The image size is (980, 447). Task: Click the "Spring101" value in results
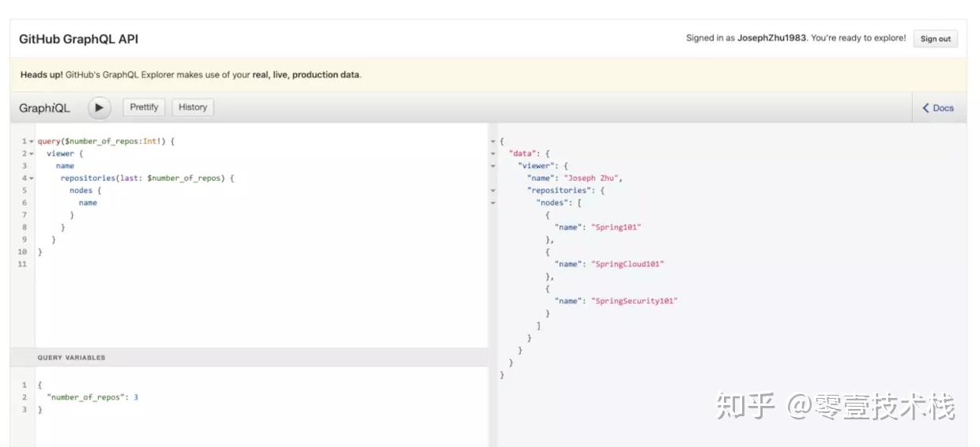616,227
